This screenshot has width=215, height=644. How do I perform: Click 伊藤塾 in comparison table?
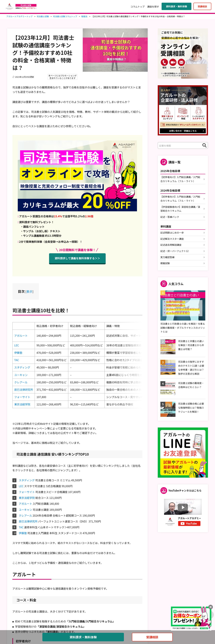(x=18, y=353)
